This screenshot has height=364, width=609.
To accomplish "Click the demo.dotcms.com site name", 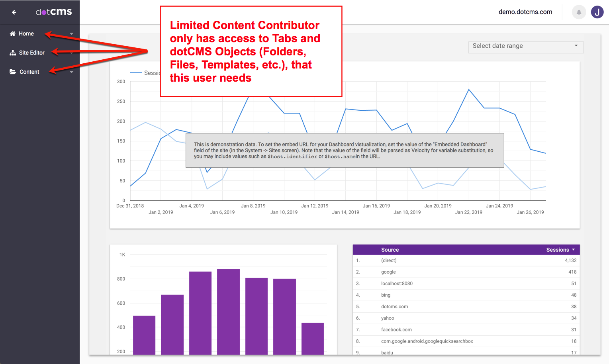I will point(525,12).
